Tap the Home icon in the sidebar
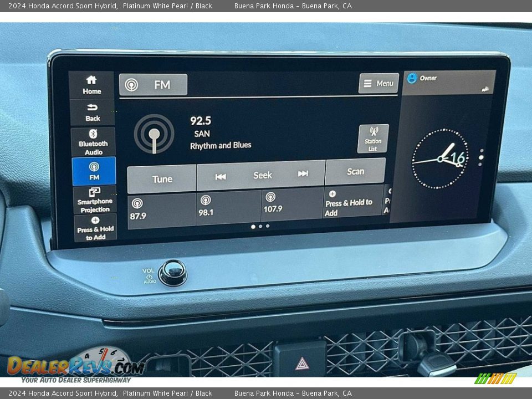 pos(91,85)
